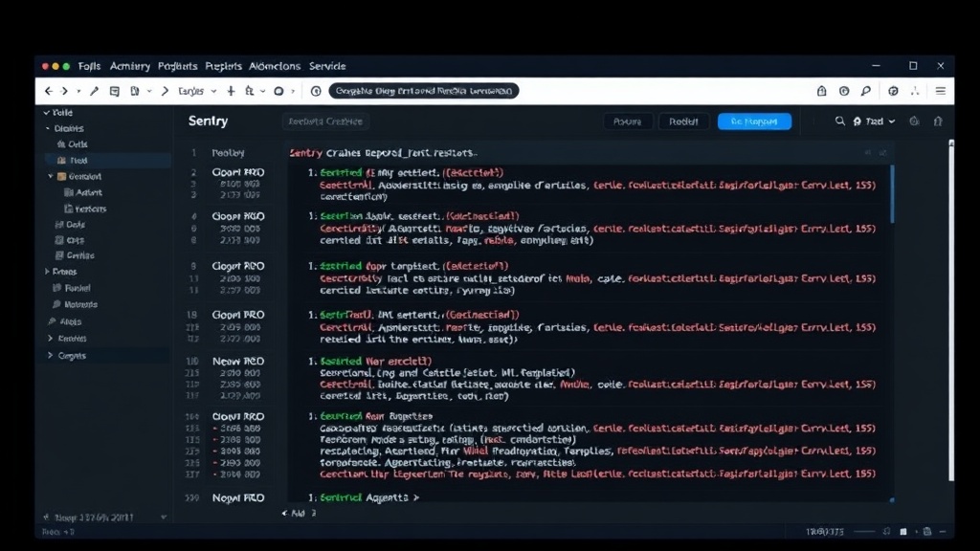Viewport: 980px width, 551px height.
Task: Click the document icon in the top toolbar
Action: [134, 91]
